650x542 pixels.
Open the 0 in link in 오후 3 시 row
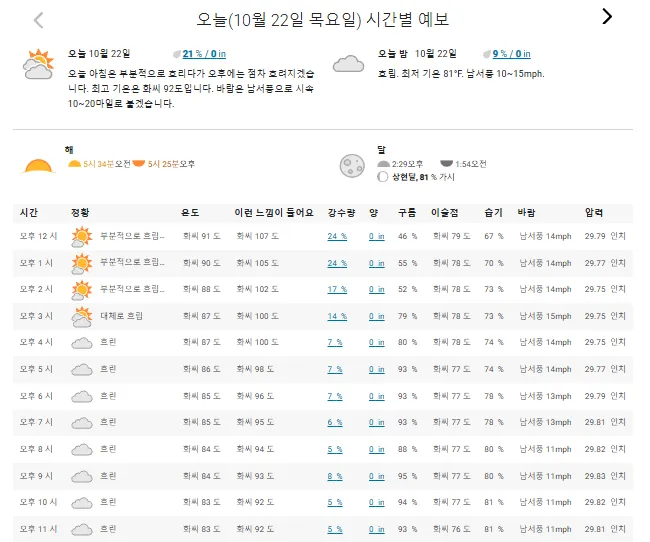376,316
